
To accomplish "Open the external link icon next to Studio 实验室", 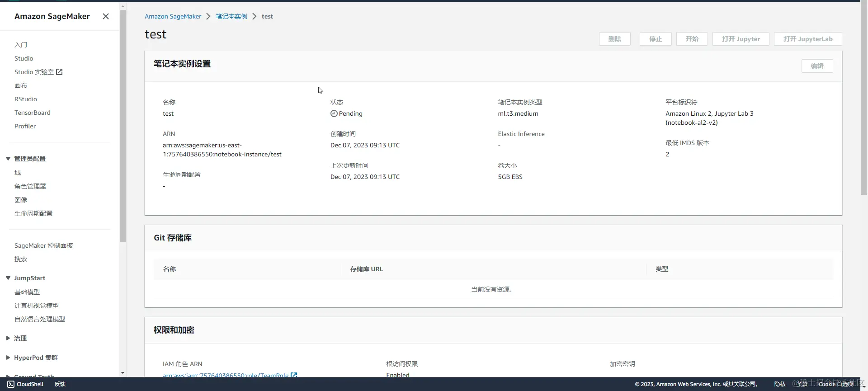I will 59,72.
